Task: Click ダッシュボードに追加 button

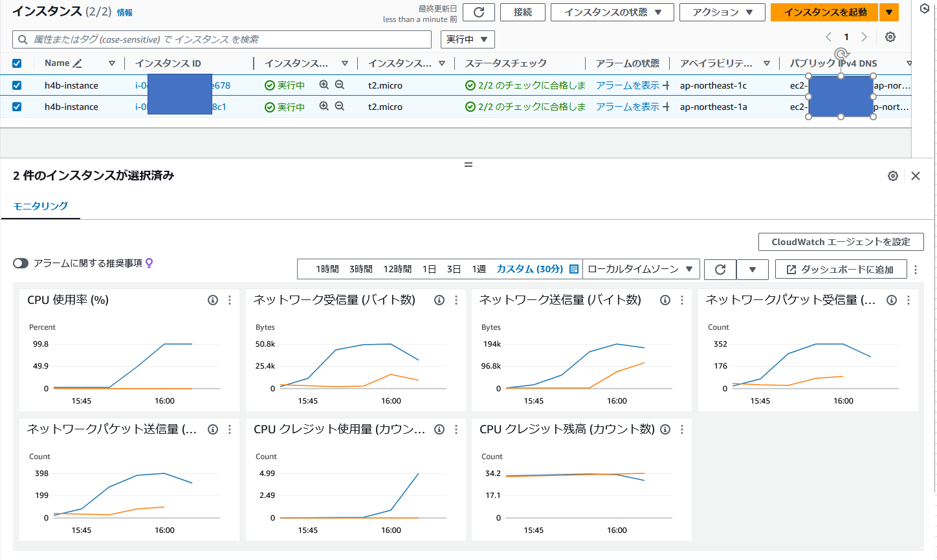Action: (x=841, y=269)
